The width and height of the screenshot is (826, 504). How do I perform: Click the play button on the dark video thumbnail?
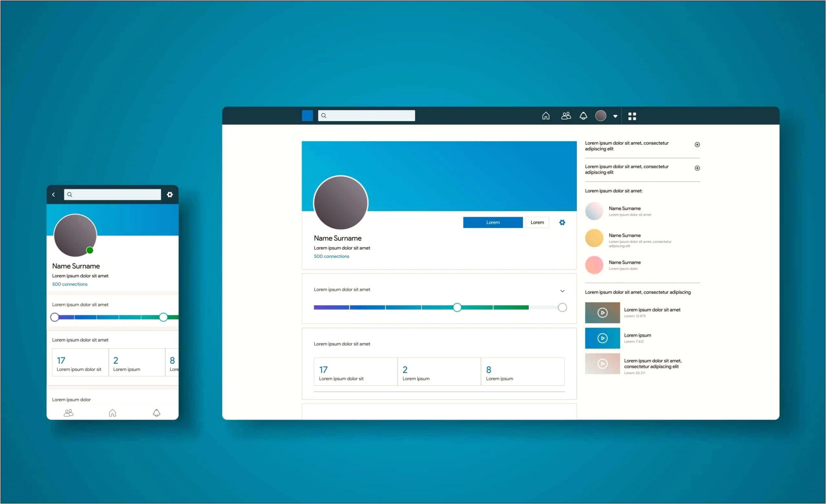[x=602, y=311]
